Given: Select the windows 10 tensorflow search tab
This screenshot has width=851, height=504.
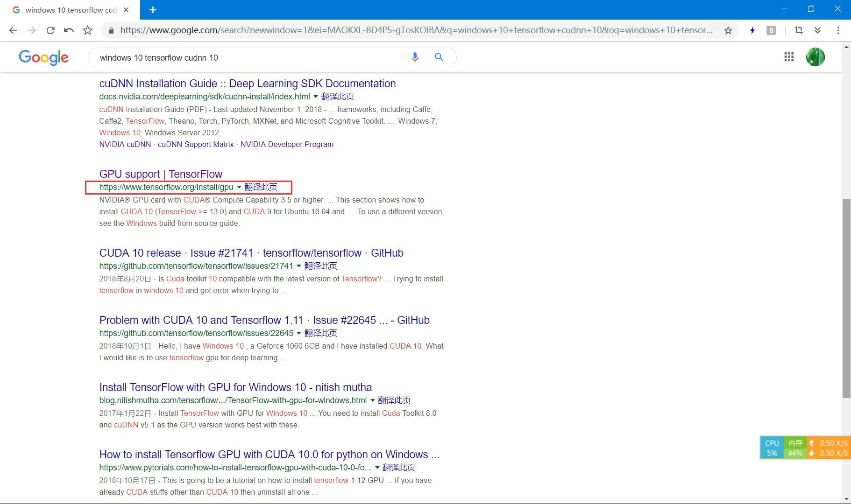Looking at the screenshot, I should (x=70, y=10).
